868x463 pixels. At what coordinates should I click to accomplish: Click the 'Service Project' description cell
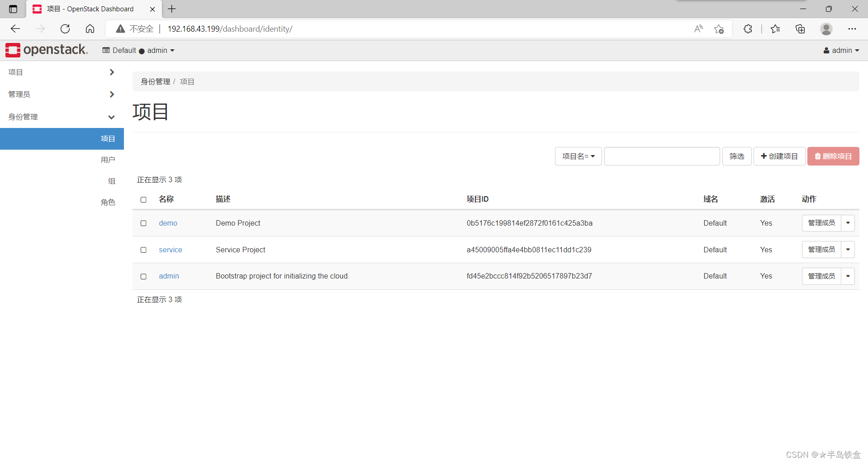pos(240,250)
